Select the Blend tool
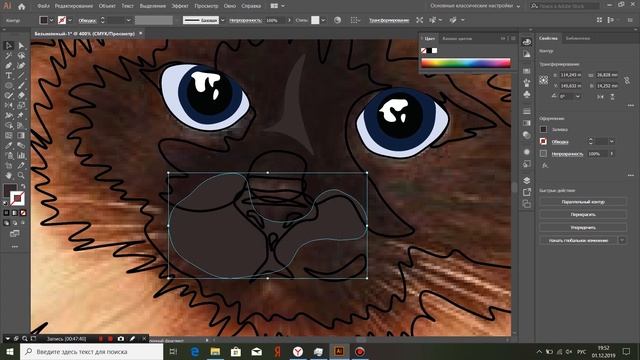Image resolution: width=640 pixels, height=360 pixels. 21,145
